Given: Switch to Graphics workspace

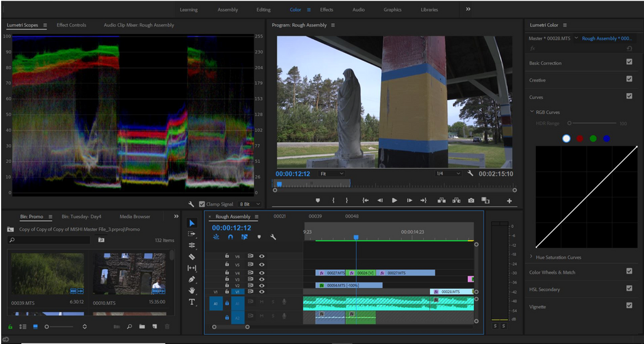Looking at the screenshot, I should point(392,9).
